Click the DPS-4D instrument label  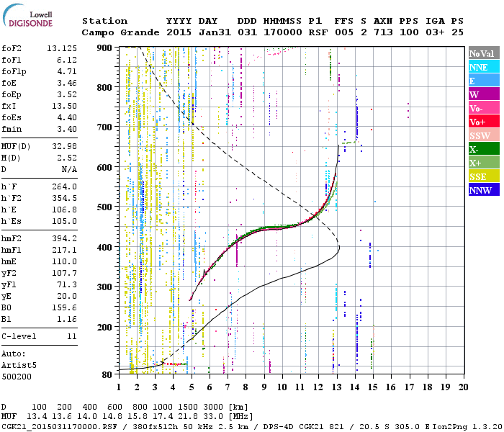click(x=279, y=427)
